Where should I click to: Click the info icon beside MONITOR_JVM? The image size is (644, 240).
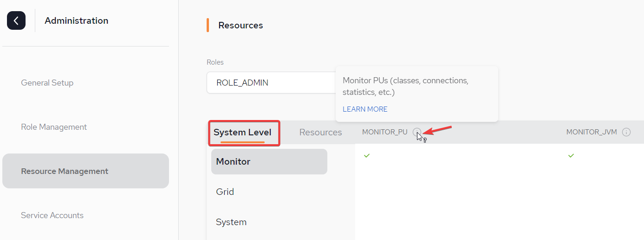pyautogui.click(x=626, y=132)
